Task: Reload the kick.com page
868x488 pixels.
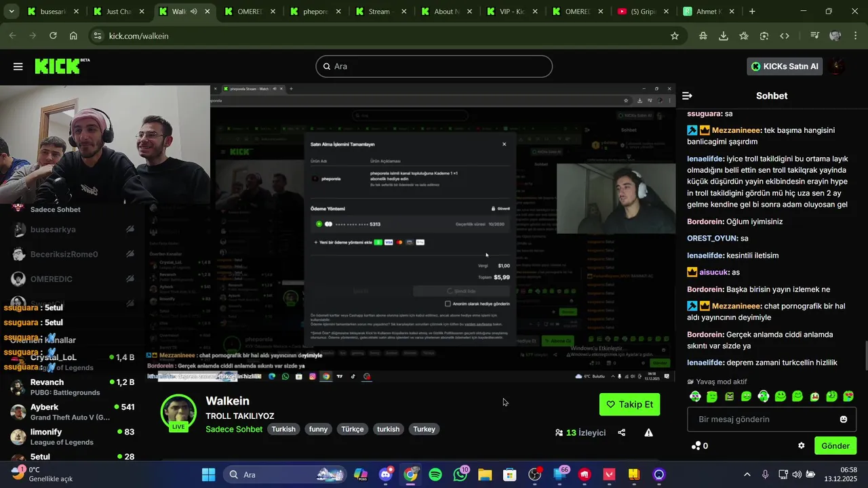Action: (52, 36)
